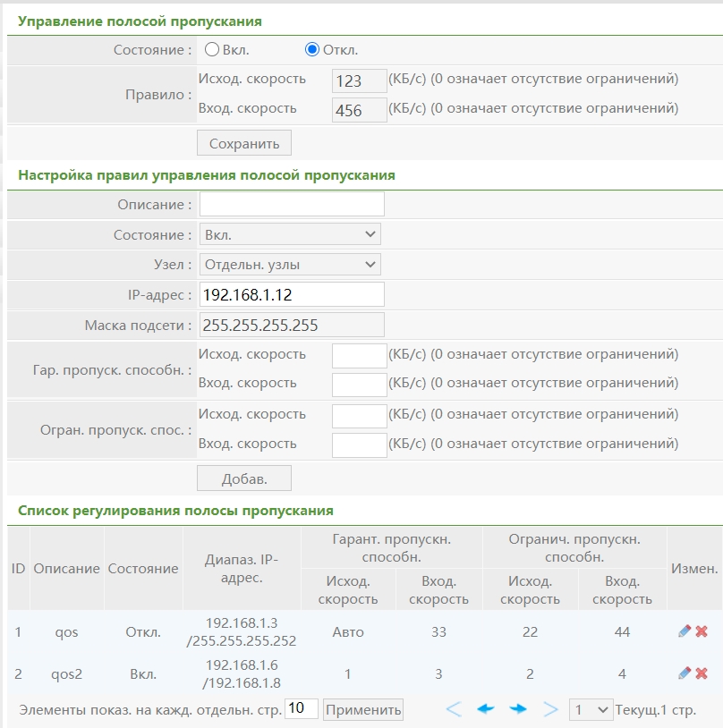Click the Применить button

pyautogui.click(x=363, y=709)
